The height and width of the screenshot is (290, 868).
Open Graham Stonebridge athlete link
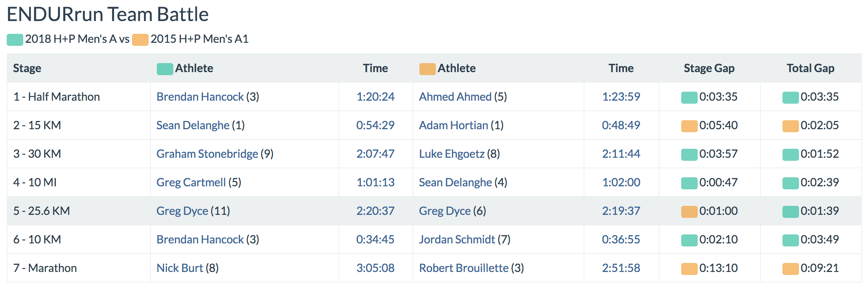coord(207,154)
